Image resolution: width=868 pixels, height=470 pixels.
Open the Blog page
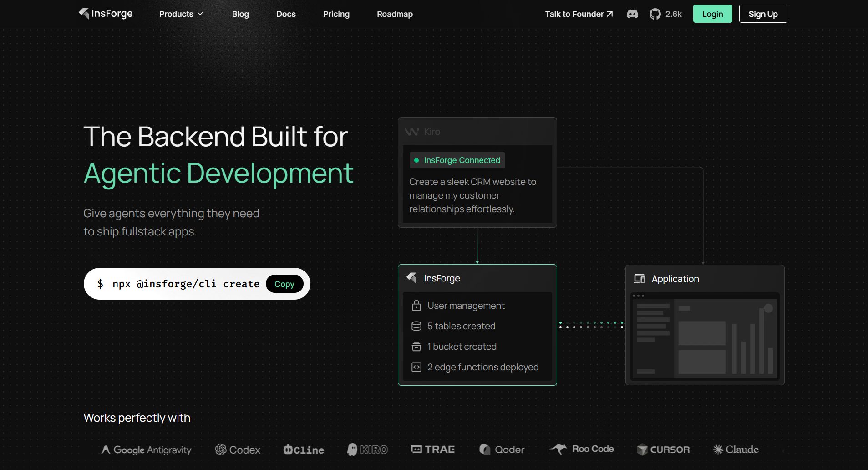tap(240, 14)
